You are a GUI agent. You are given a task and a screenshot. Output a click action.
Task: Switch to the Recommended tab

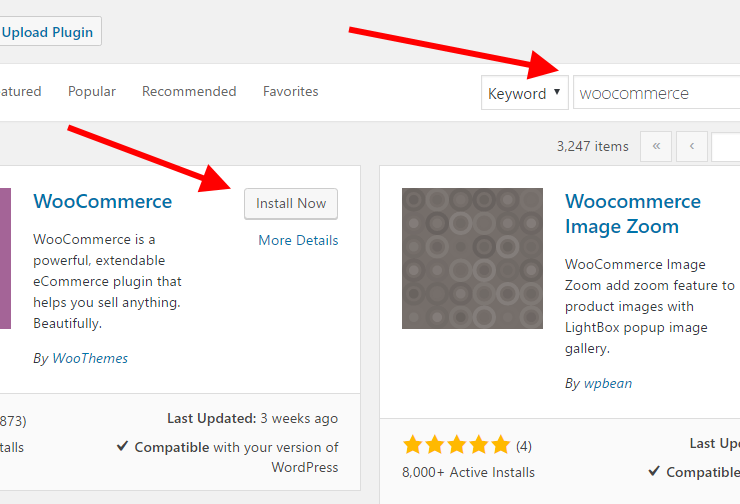[x=189, y=91]
